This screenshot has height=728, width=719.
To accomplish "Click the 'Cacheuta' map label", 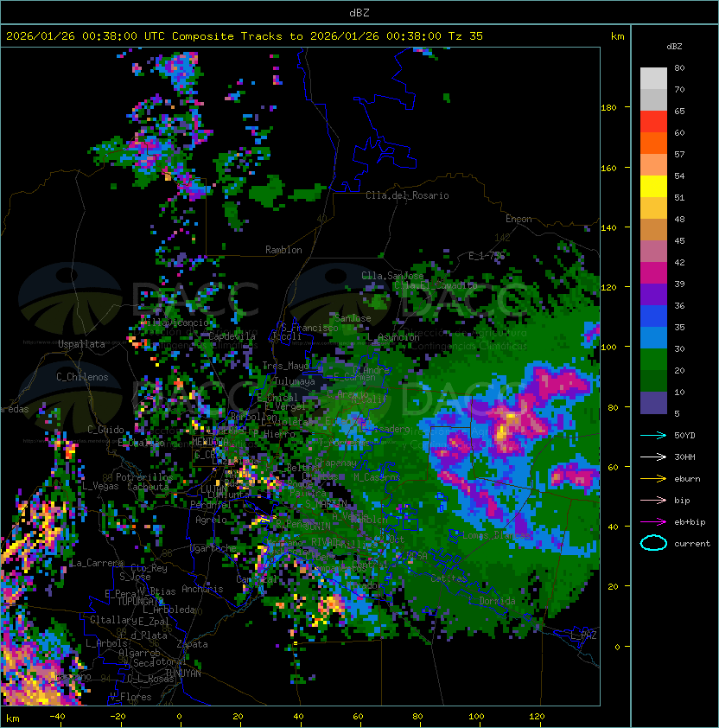I will point(148,487).
